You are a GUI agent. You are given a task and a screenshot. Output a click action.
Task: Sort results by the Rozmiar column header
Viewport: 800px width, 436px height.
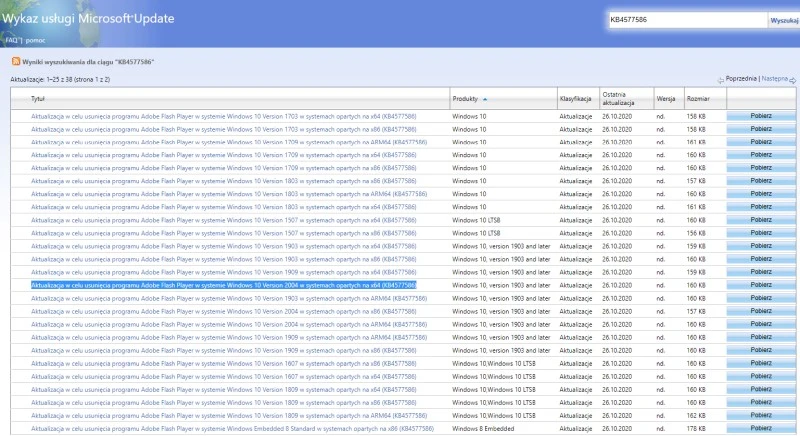pos(697,100)
